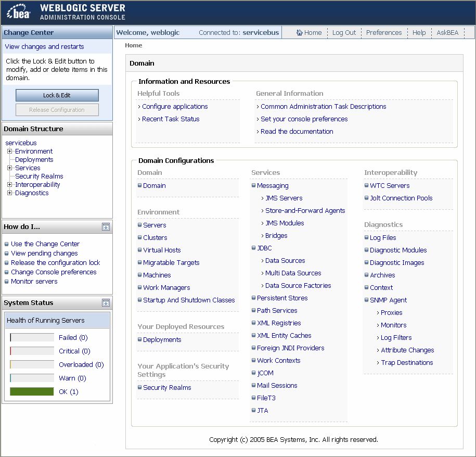Open the Trap Destinations link
Viewport: 476px width, 457px height.
coord(407,363)
